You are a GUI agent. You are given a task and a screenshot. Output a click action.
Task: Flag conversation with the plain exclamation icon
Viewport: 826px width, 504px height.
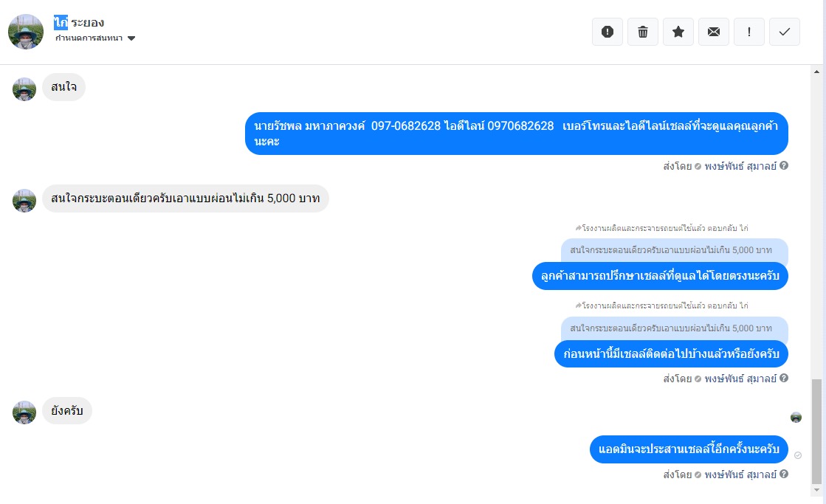tap(749, 32)
